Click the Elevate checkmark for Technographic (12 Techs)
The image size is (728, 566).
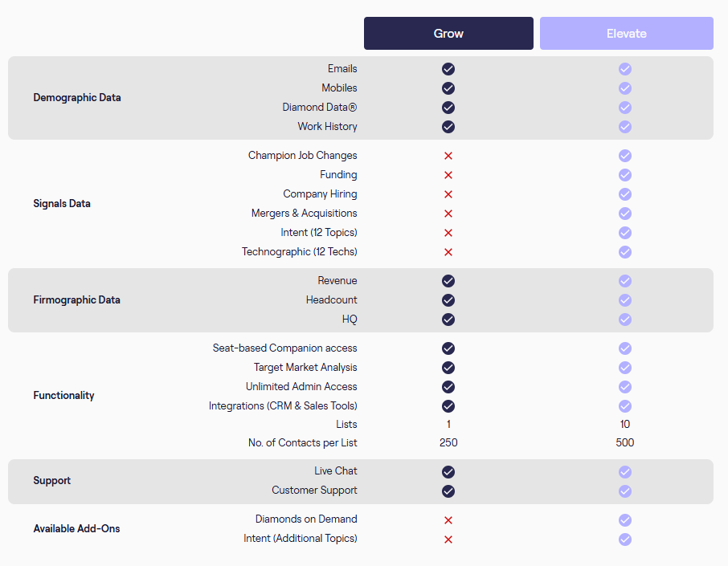625,252
